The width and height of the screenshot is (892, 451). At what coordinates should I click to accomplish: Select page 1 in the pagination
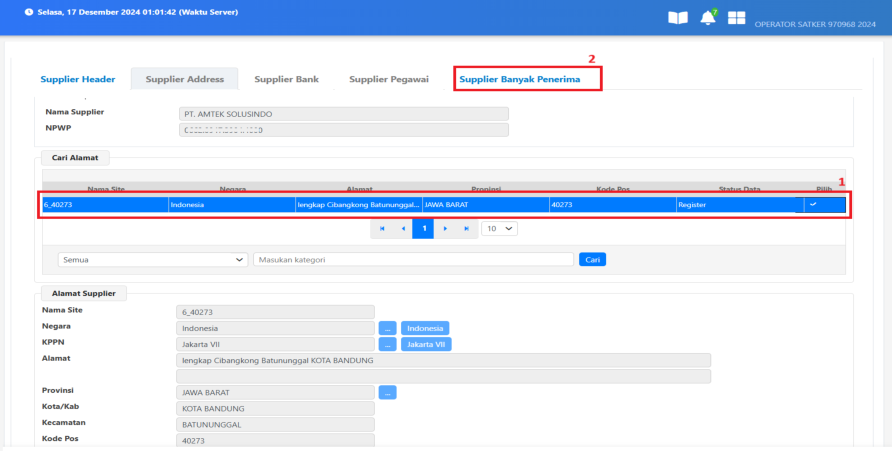coord(423,229)
